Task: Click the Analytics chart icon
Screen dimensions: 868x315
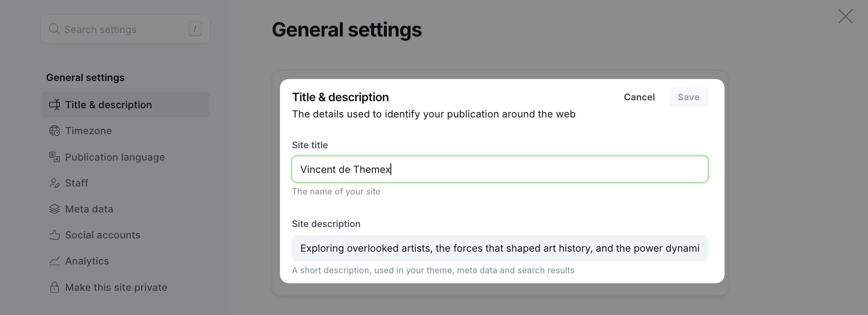Action: (x=54, y=261)
